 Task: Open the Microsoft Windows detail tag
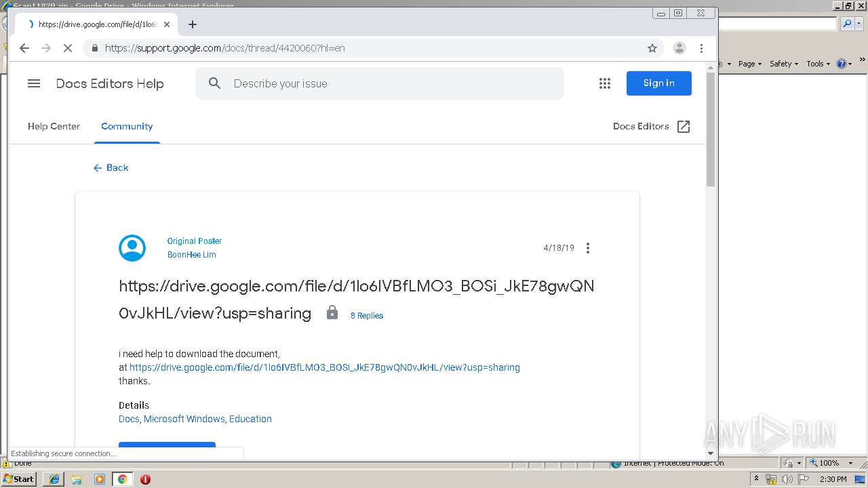(x=184, y=419)
